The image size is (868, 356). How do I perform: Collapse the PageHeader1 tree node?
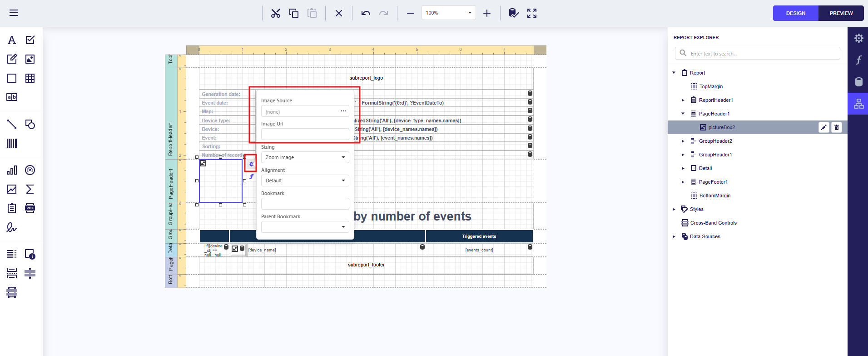pyautogui.click(x=683, y=114)
